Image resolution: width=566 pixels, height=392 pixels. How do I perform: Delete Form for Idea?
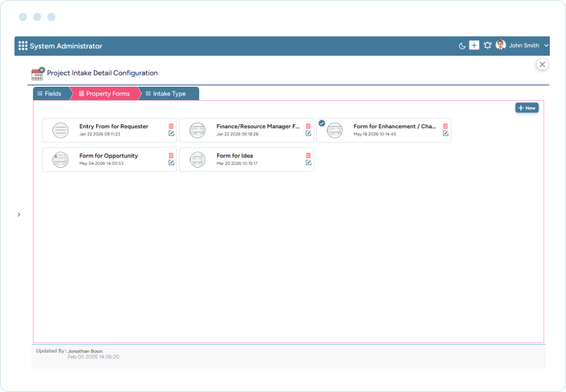308,155
